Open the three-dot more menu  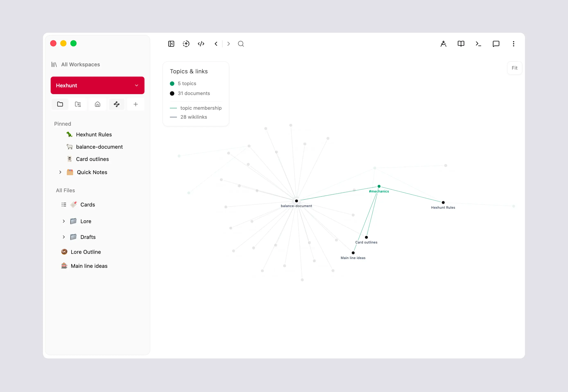coord(514,44)
